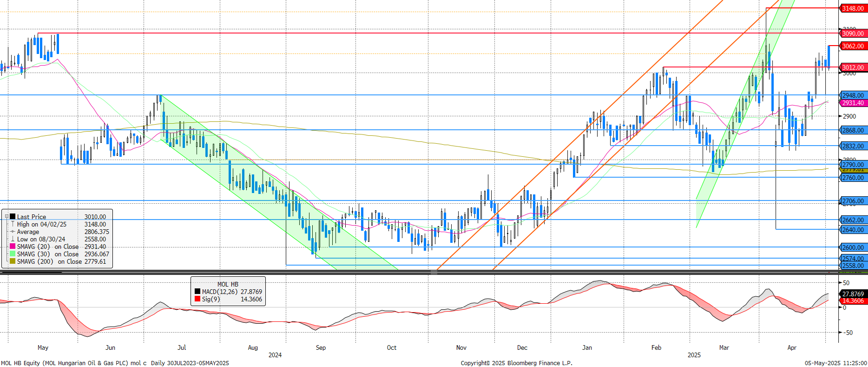Click the 2832.00 blue price label
This screenshot has width=868, height=367.
(853, 146)
